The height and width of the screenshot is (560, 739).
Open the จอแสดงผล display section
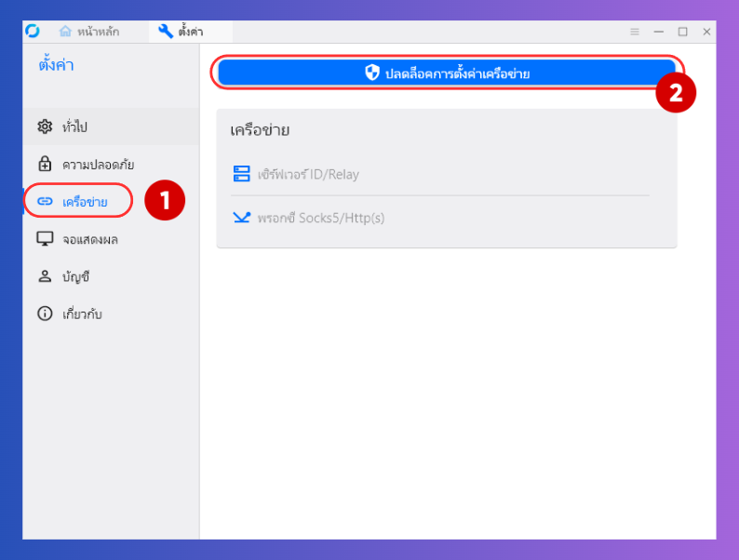click(x=111, y=239)
